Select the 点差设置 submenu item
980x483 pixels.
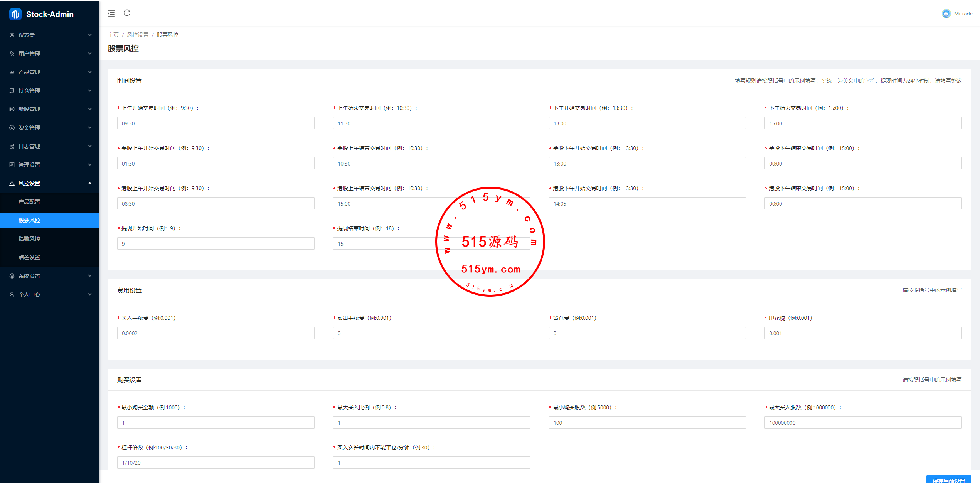[29, 257]
